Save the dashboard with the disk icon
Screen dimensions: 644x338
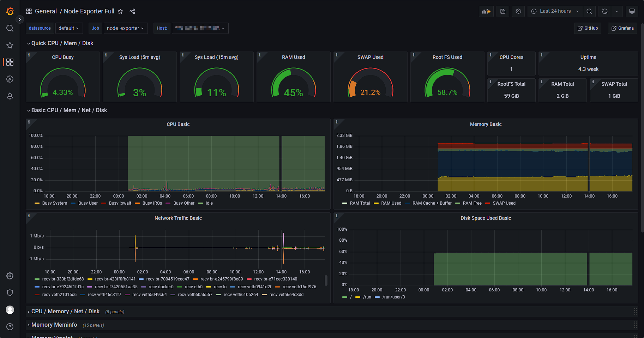point(503,11)
